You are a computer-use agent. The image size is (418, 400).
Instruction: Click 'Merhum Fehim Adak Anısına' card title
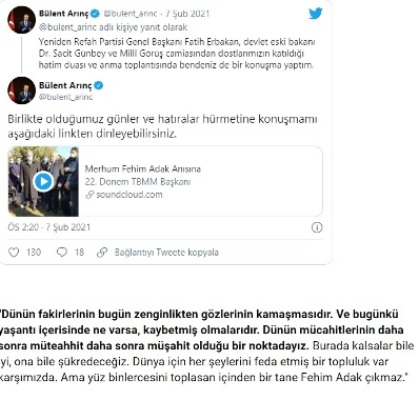click(x=143, y=169)
